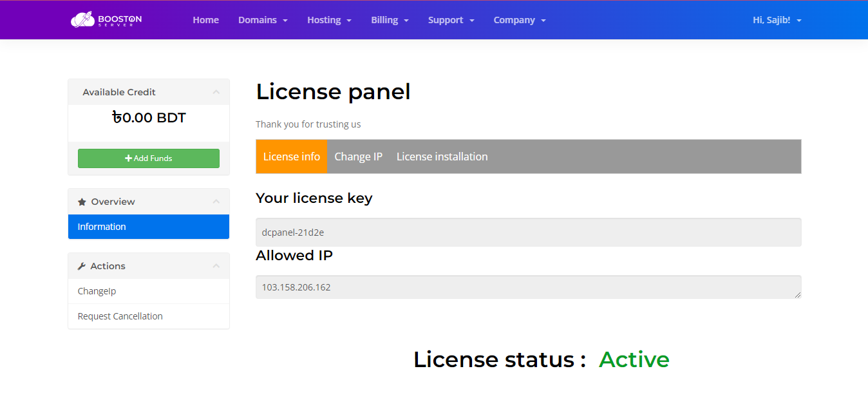868x418 pixels.
Task: Click the license key field
Action: (x=528, y=232)
